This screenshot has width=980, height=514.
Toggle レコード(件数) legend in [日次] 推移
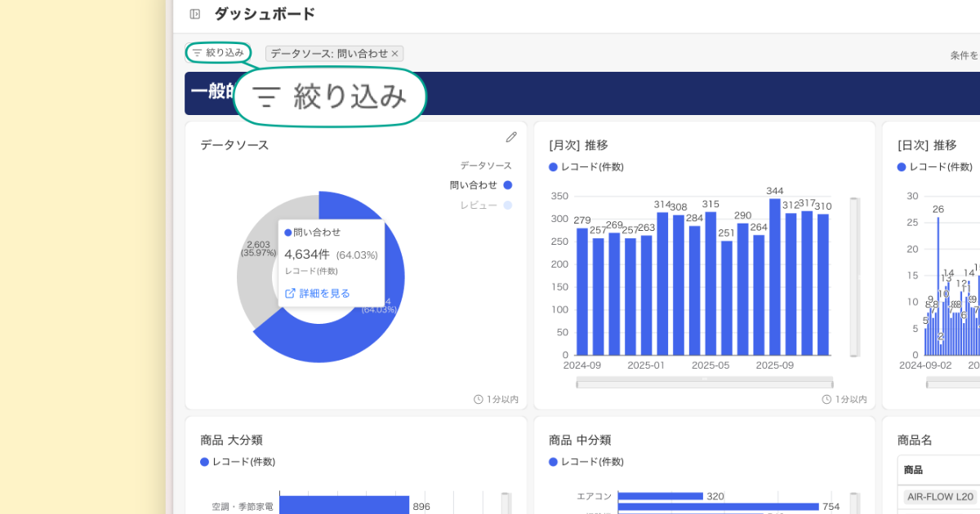pyautogui.click(x=935, y=167)
